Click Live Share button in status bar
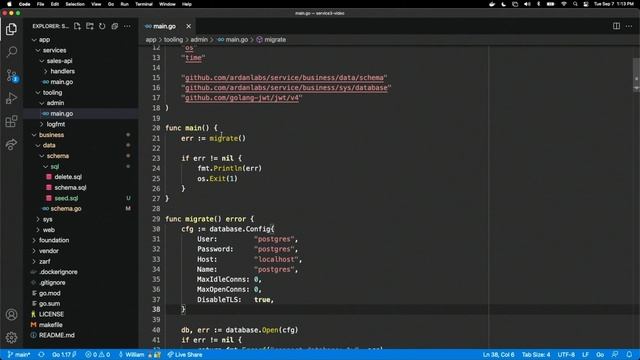Image resolution: width=640 pixels, height=360 pixels. pos(185,355)
